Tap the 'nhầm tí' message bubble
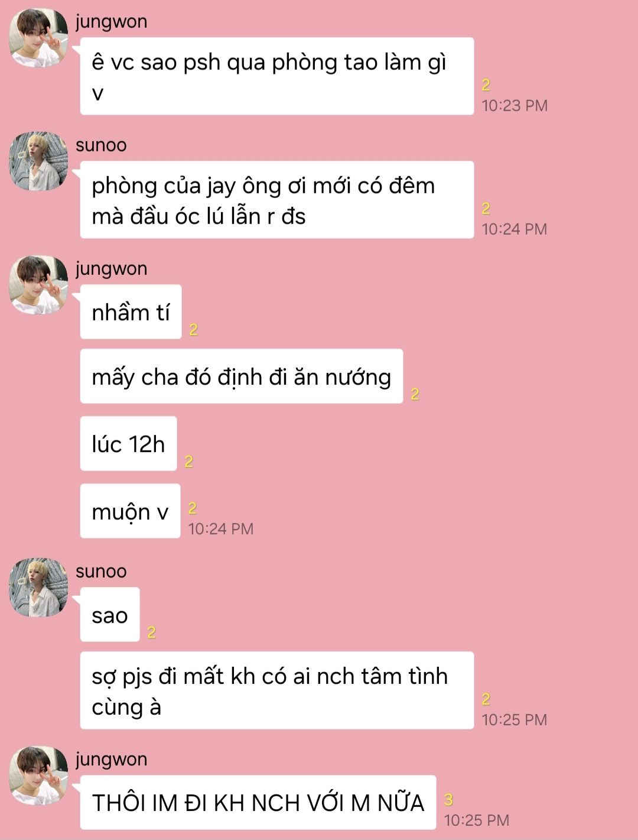 [131, 312]
